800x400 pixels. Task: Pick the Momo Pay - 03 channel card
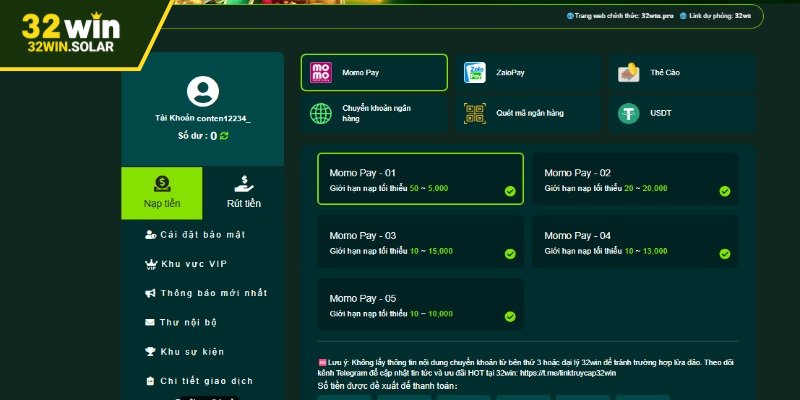click(420, 242)
